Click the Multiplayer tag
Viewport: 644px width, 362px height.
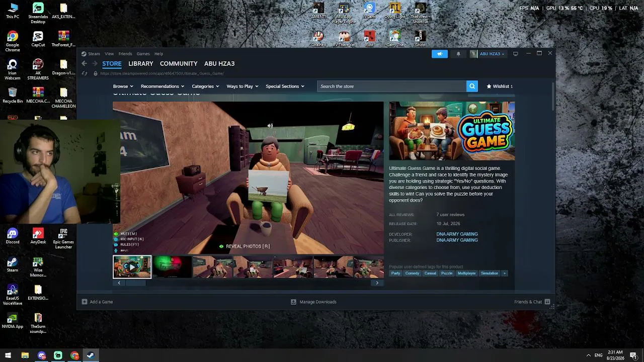(x=466, y=274)
